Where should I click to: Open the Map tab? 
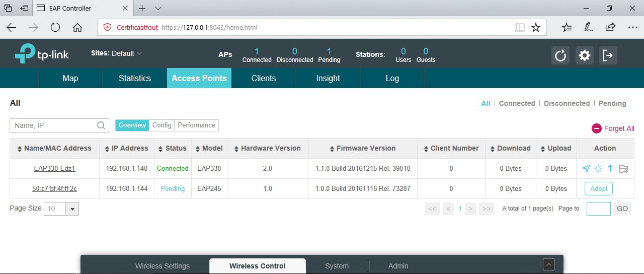70,78
